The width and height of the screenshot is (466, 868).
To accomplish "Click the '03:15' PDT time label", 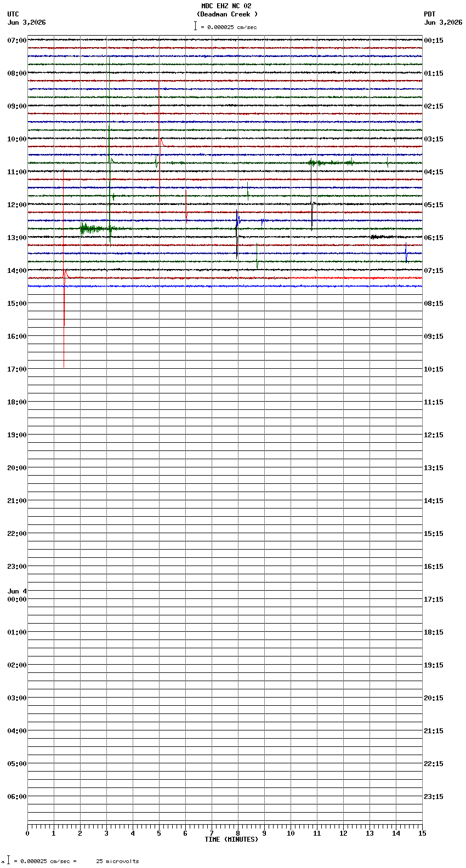I will [434, 139].
